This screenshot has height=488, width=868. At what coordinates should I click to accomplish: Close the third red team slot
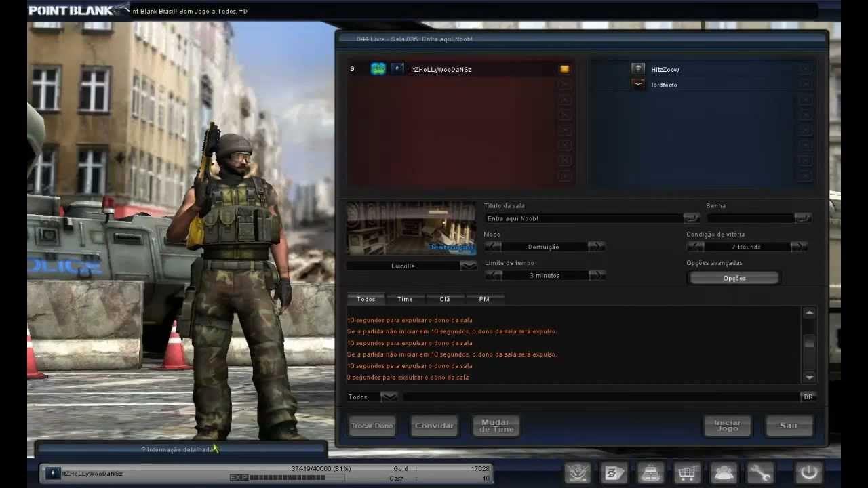564,100
